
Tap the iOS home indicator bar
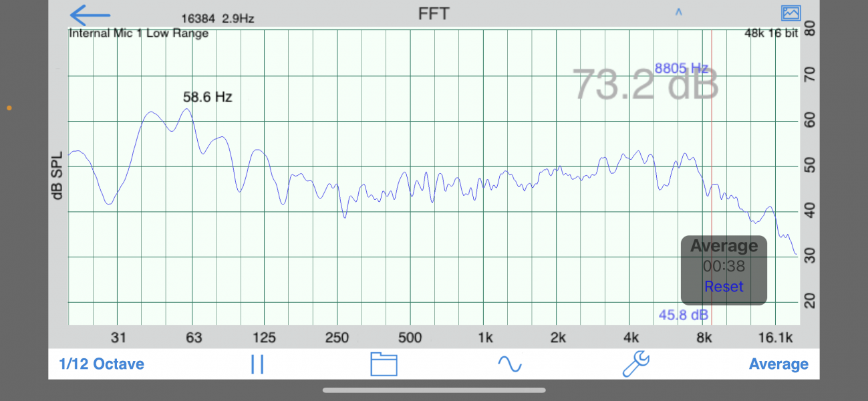click(x=434, y=390)
